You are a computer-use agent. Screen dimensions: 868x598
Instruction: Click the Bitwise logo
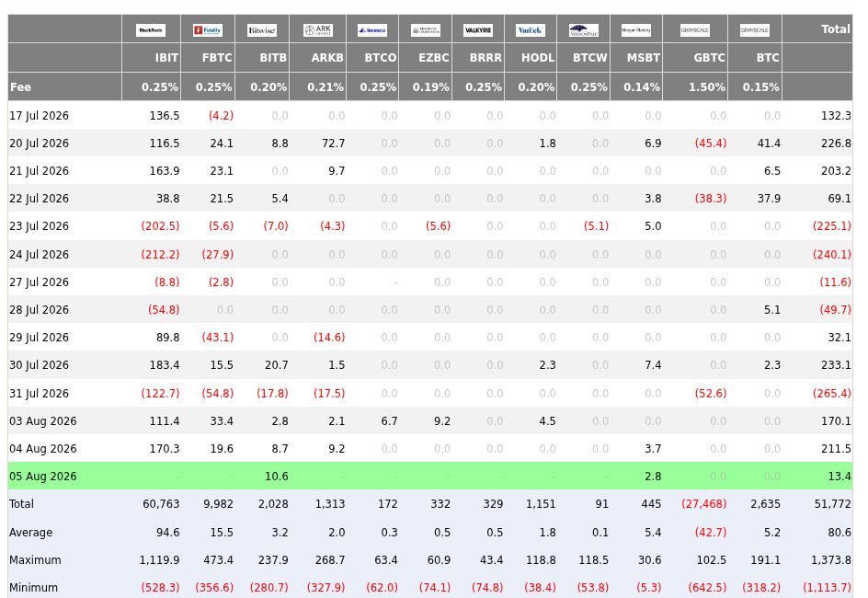[262, 30]
